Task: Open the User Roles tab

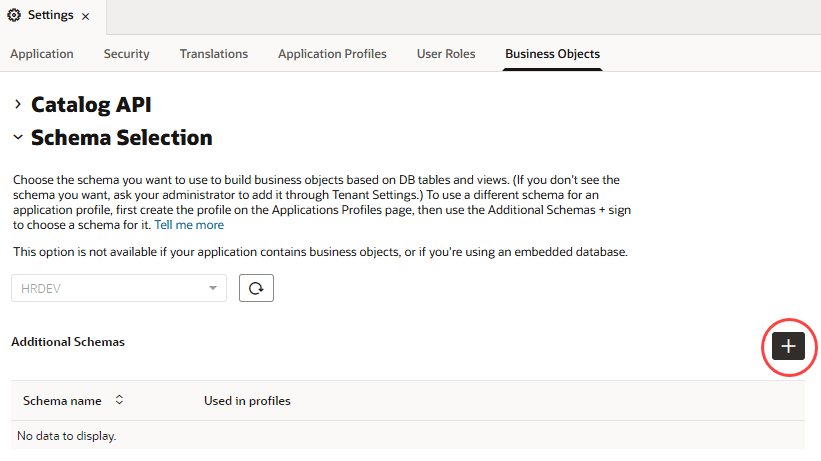Action: point(446,54)
